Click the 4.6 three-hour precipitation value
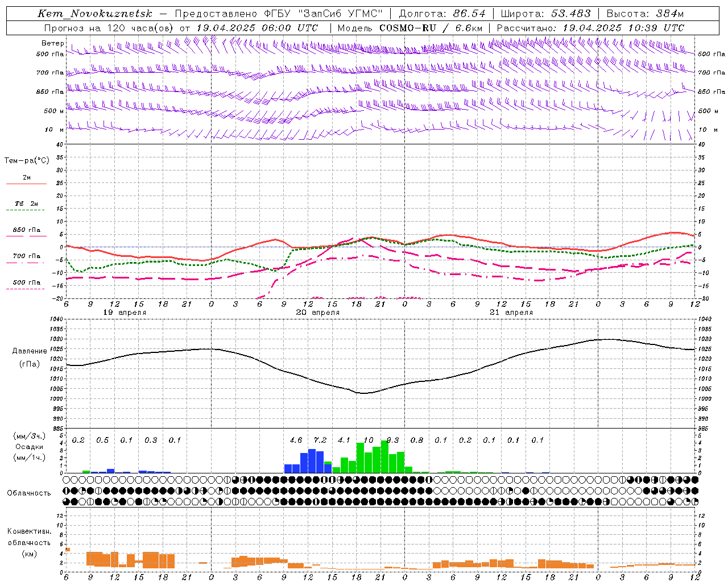This screenshot has width=728, height=582. click(x=296, y=440)
